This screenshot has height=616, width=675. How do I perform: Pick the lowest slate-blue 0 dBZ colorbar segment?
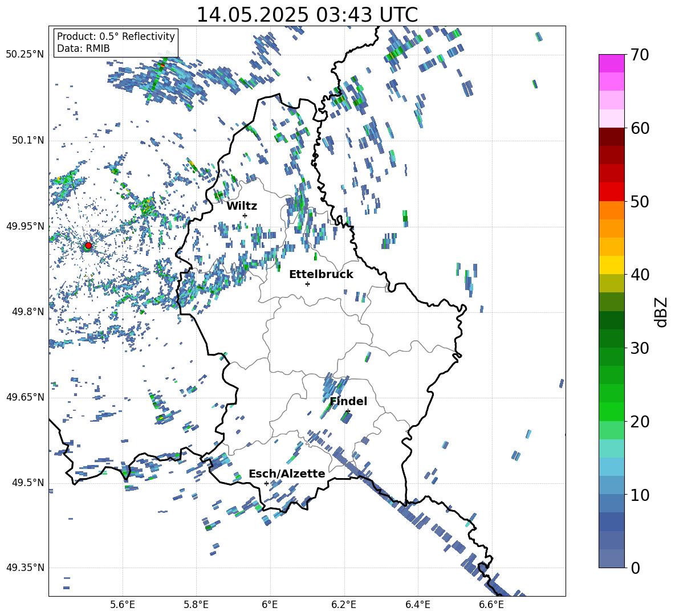(x=611, y=558)
